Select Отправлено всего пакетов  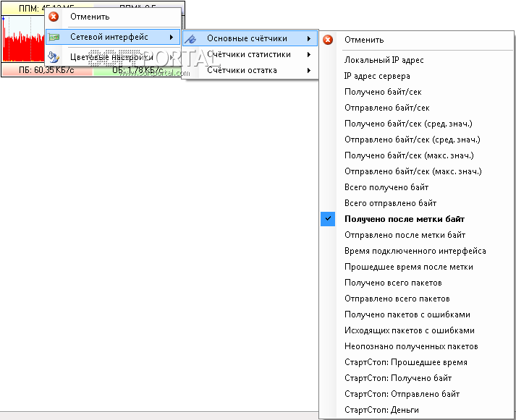click(417, 299)
